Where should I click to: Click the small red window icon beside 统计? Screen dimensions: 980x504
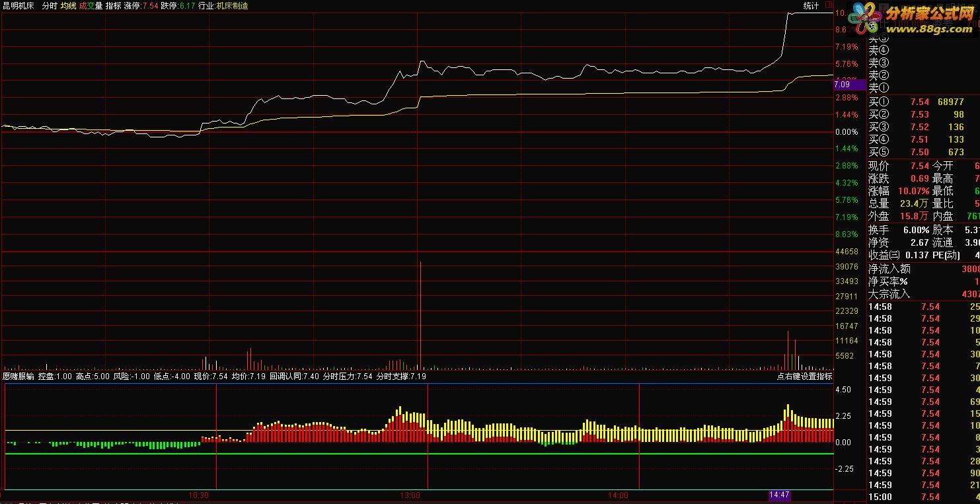[x=829, y=5]
